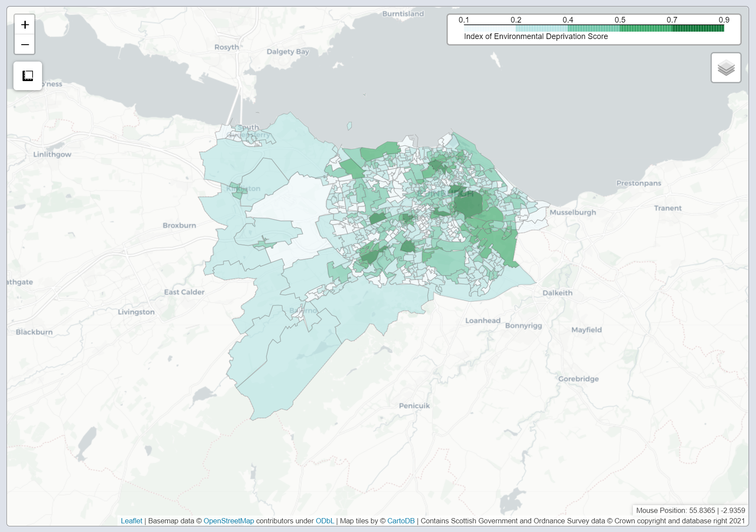Activate the measure tool

pyautogui.click(x=28, y=76)
